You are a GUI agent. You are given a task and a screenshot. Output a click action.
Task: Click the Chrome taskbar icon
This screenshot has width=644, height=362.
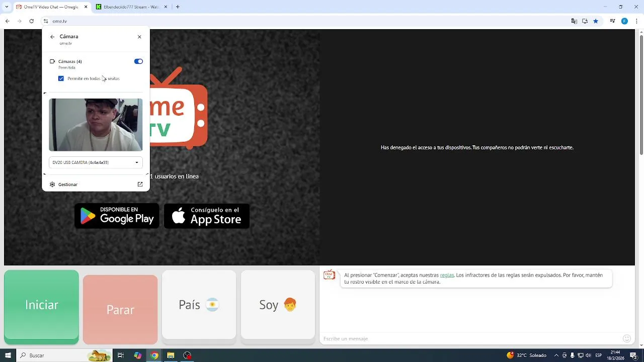pos(154,355)
